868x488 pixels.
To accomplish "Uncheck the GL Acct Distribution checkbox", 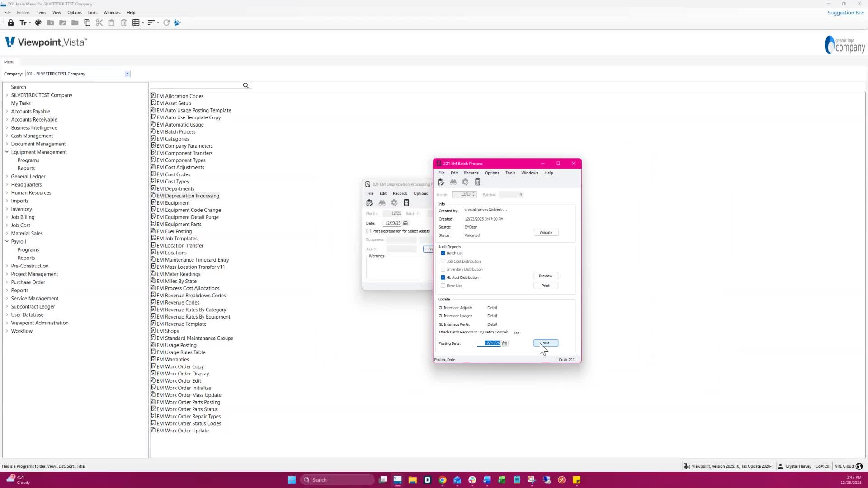I will [x=443, y=277].
